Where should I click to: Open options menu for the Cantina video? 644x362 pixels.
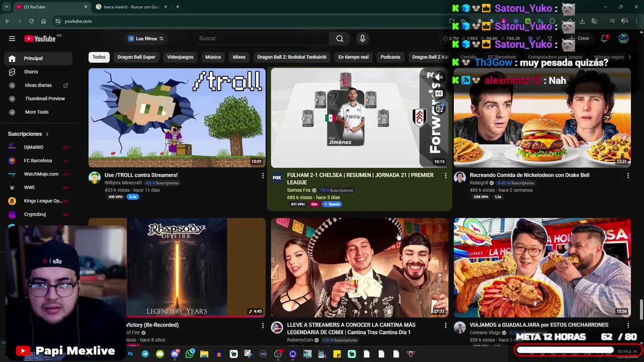coord(445,325)
